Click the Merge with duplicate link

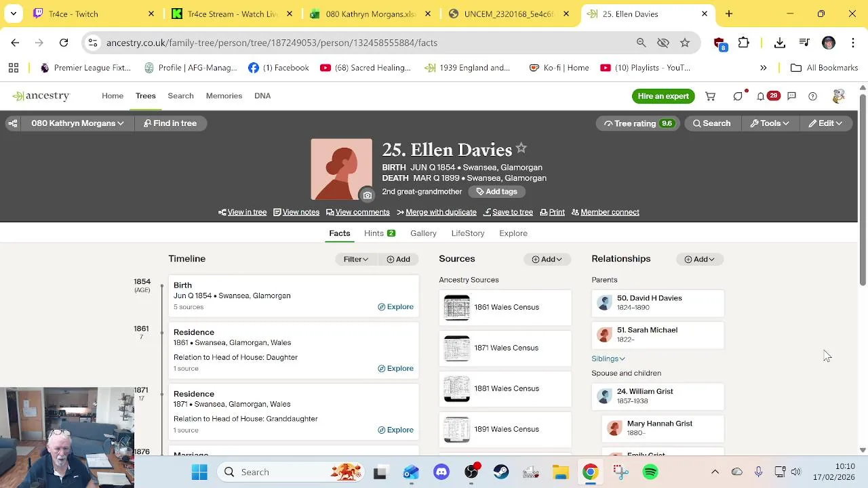[x=437, y=212]
